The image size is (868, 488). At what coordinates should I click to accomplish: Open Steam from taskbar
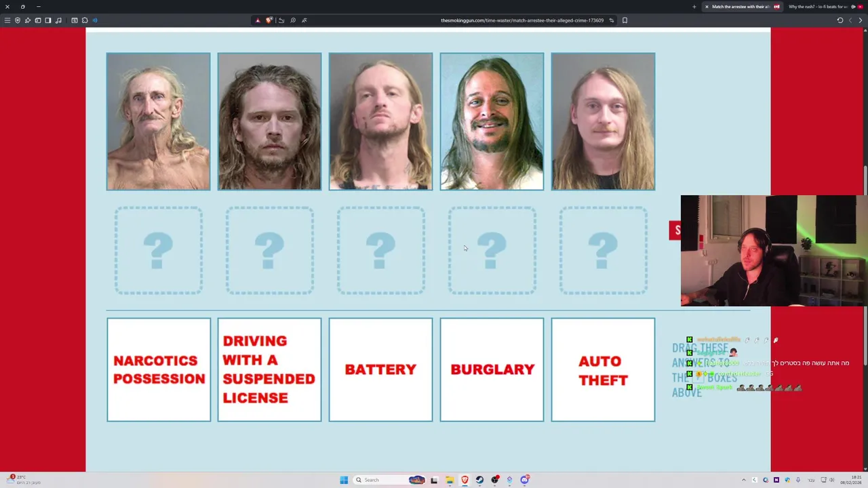pyautogui.click(x=479, y=480)
